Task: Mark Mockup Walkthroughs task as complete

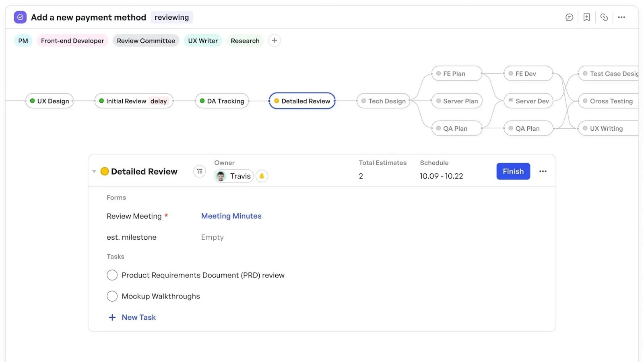Action: [x=112, y=296]
